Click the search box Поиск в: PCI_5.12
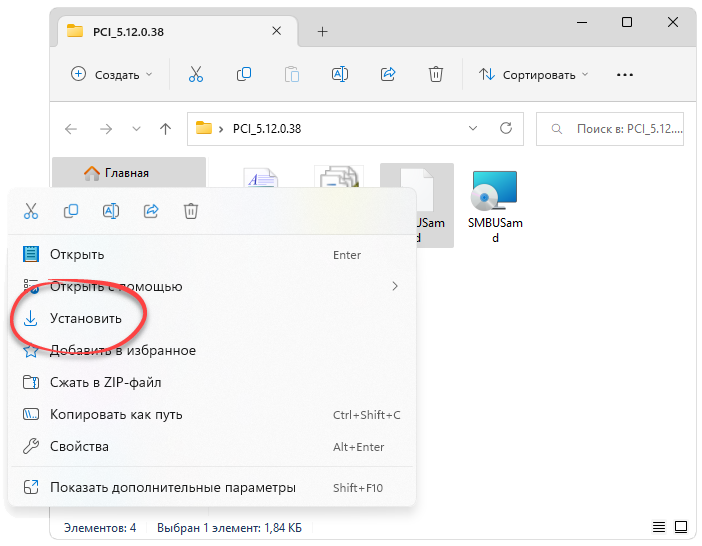Image resolution: width=702 pixels, height=546 pixels. pos(610,129)
